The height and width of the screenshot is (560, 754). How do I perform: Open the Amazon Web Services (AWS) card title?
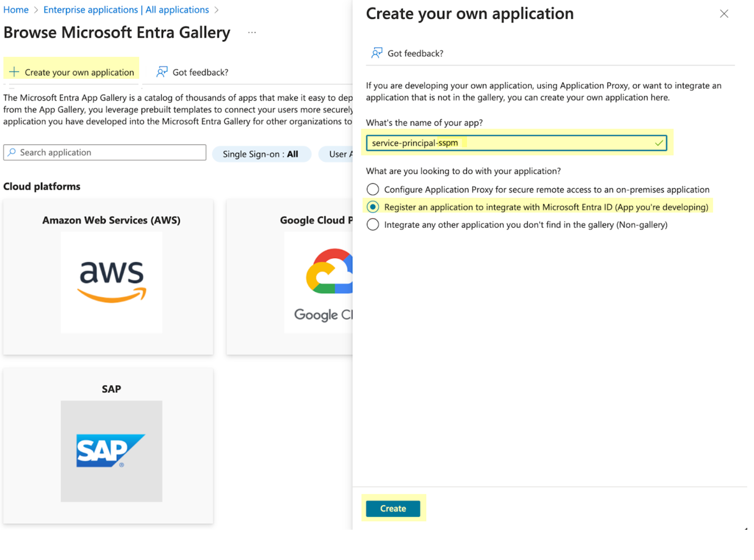[112, 220]
